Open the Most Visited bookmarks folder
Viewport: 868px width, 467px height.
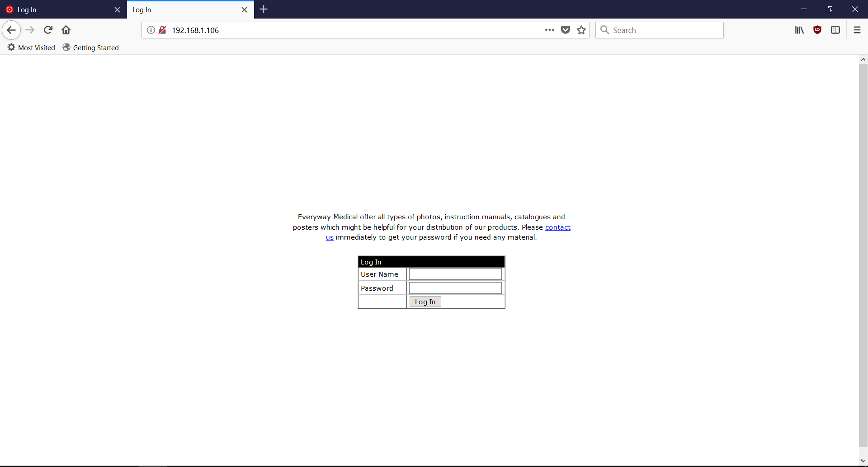click(31, 47)
